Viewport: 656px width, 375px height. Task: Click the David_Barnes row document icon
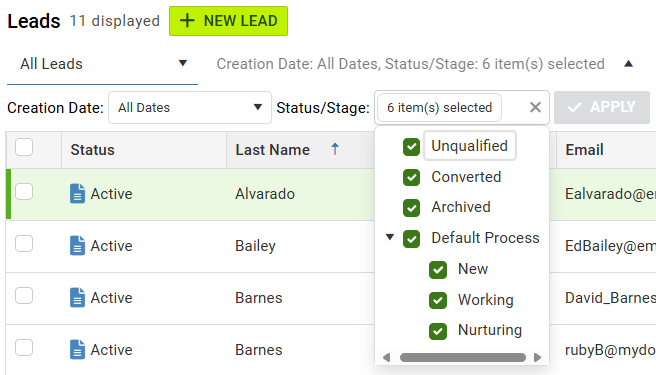pos(77,298)
